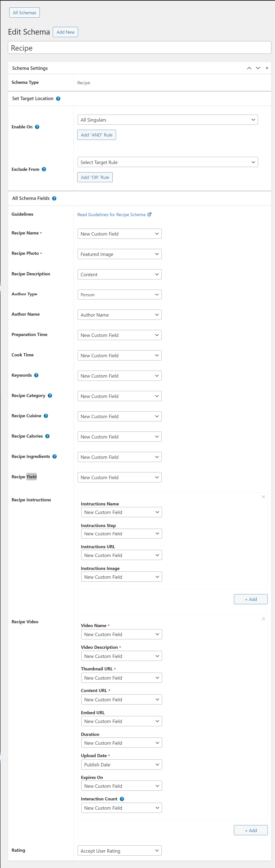
Task: Click the All Schemas button
Action: pos(24,13)
